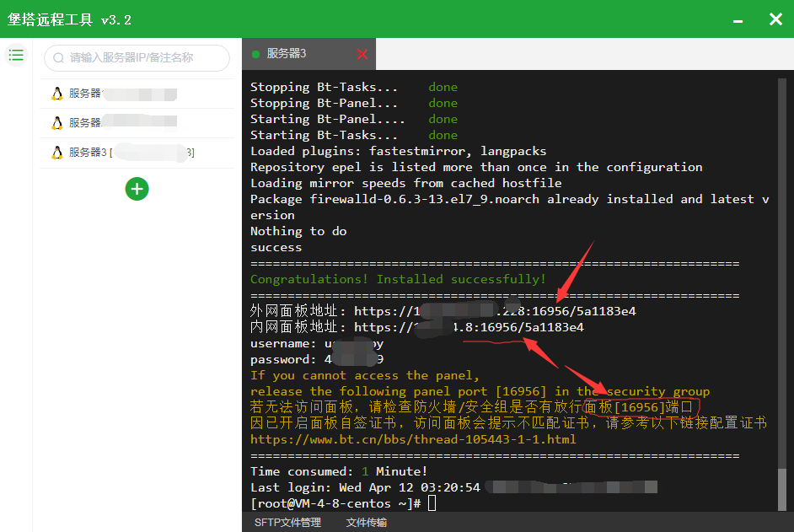The width and height of the screenshot is (794, 532).
Task: Click 'release the following panel port' line
Action: [480, 391]
